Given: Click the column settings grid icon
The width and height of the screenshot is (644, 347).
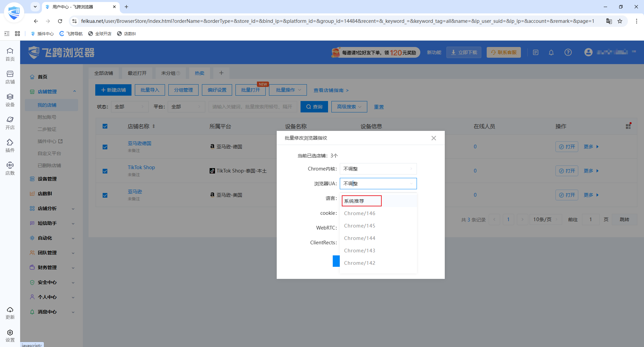Looking at the screenshot, I should tap(628, 126).
